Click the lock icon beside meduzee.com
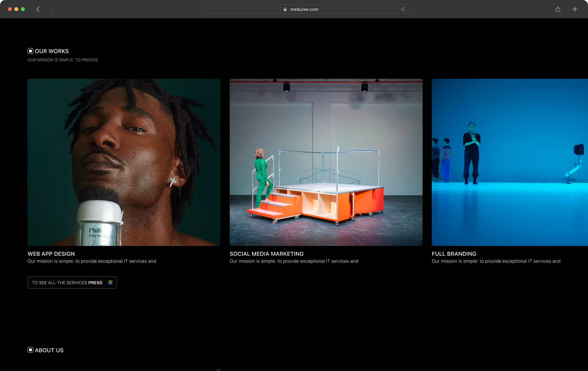This screenshot has width=588, height=371. click(285, 9)
